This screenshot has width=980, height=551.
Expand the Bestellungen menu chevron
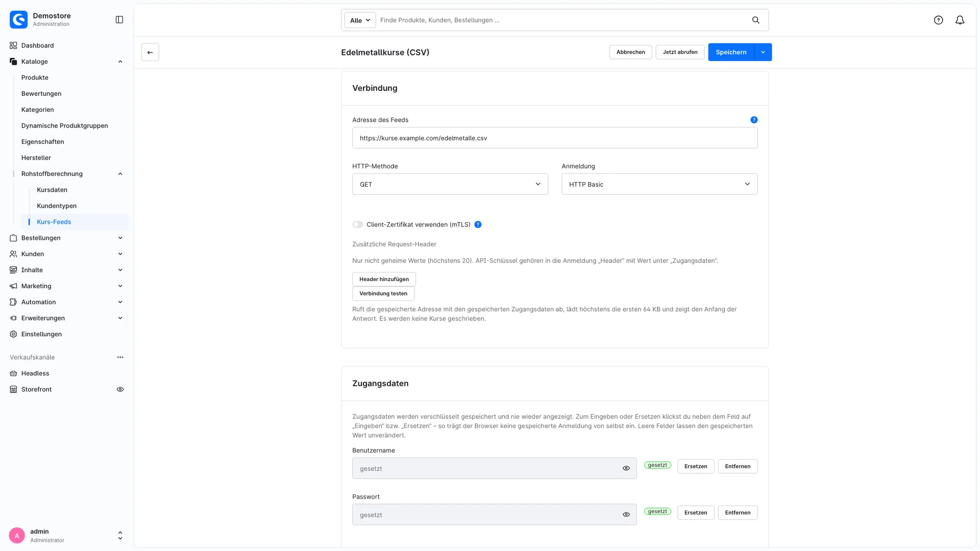[x=120, y=238]
